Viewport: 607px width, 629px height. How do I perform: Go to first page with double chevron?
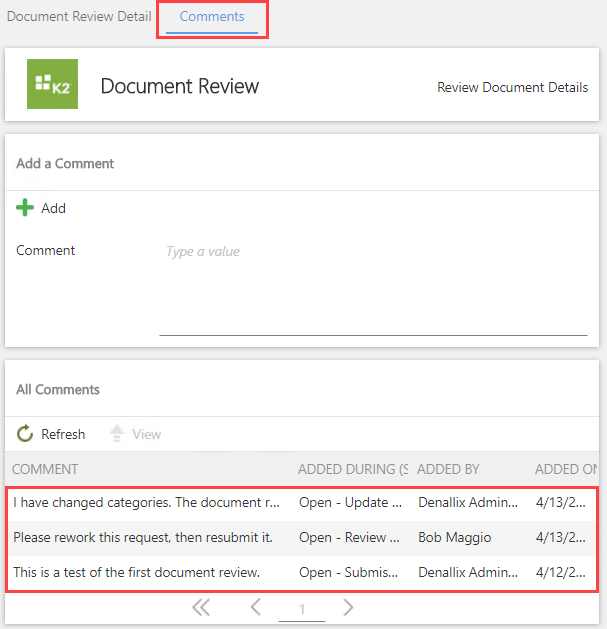click(201, 607)
